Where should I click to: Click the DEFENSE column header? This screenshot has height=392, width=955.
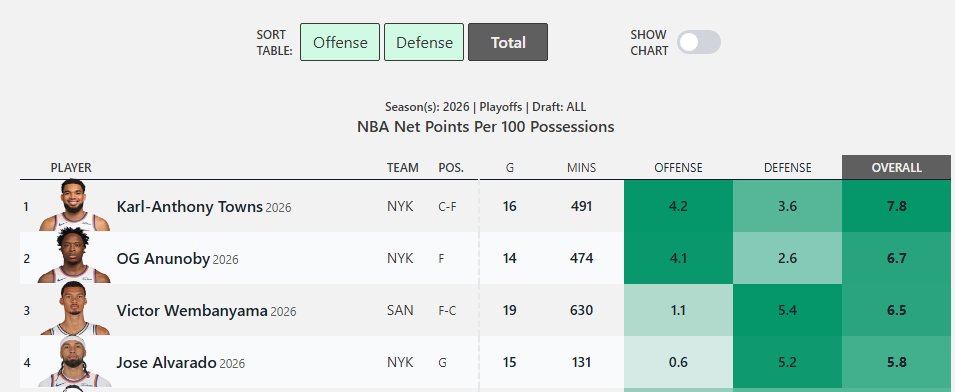788,167
